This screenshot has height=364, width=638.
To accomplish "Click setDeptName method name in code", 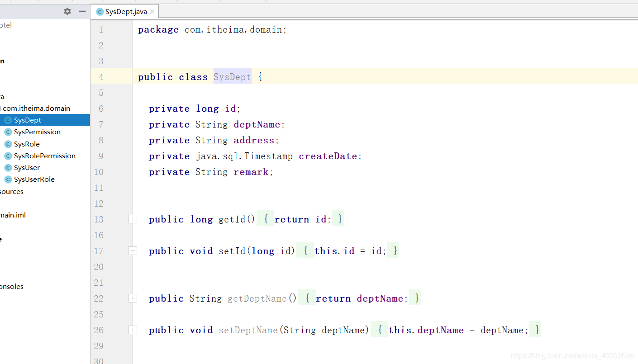I will click(248, 330).
